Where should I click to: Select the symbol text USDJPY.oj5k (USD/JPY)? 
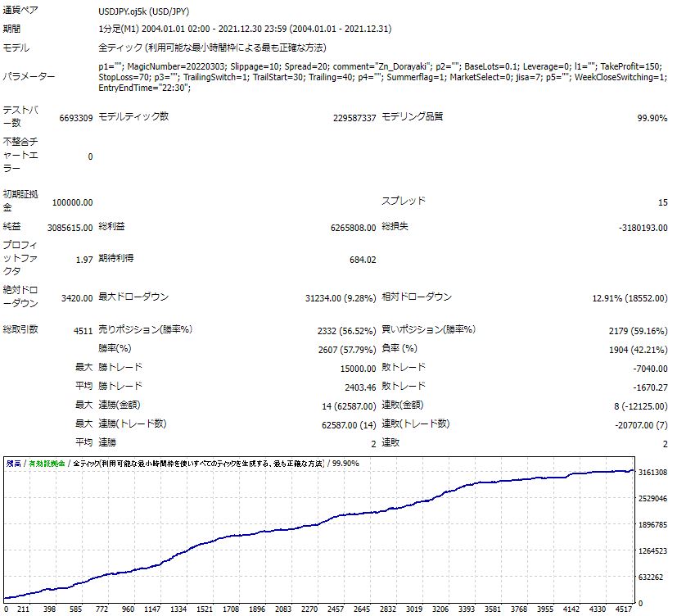(x=144, y=11)
